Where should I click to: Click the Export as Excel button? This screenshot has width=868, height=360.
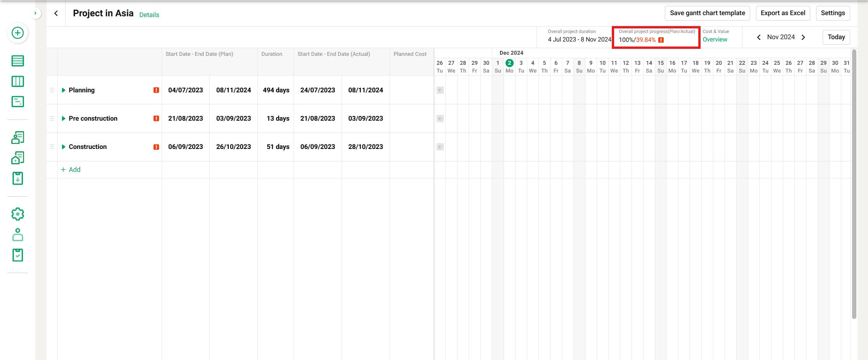click(x=783, y=13)
